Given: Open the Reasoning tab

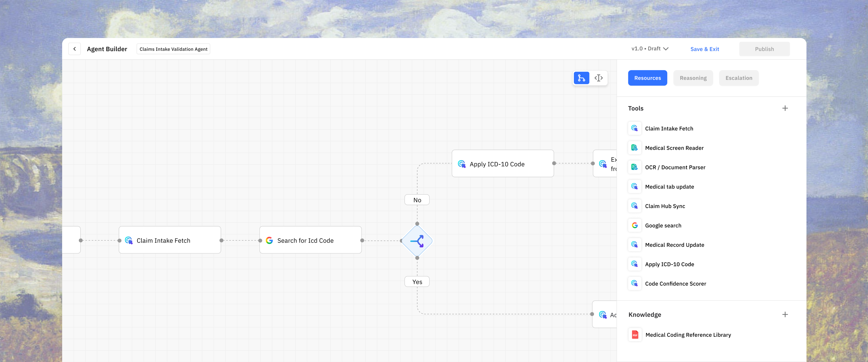Looking at the screenshot, I should (693, 78).
